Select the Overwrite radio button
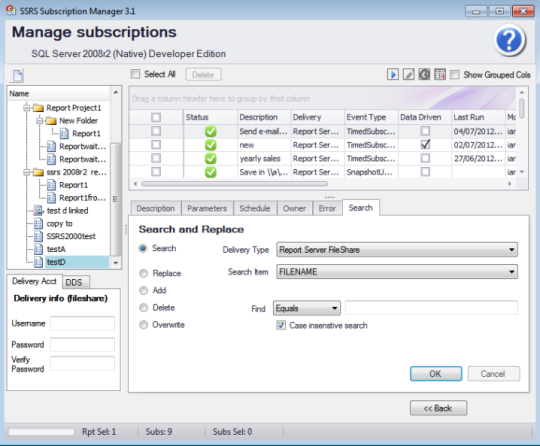The width and height of the screenshot is (540, 446). [x=143, y=325]
